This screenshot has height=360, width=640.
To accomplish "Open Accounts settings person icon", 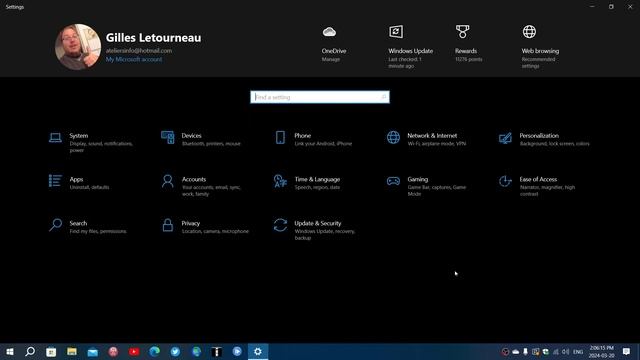I will point(167,181).
